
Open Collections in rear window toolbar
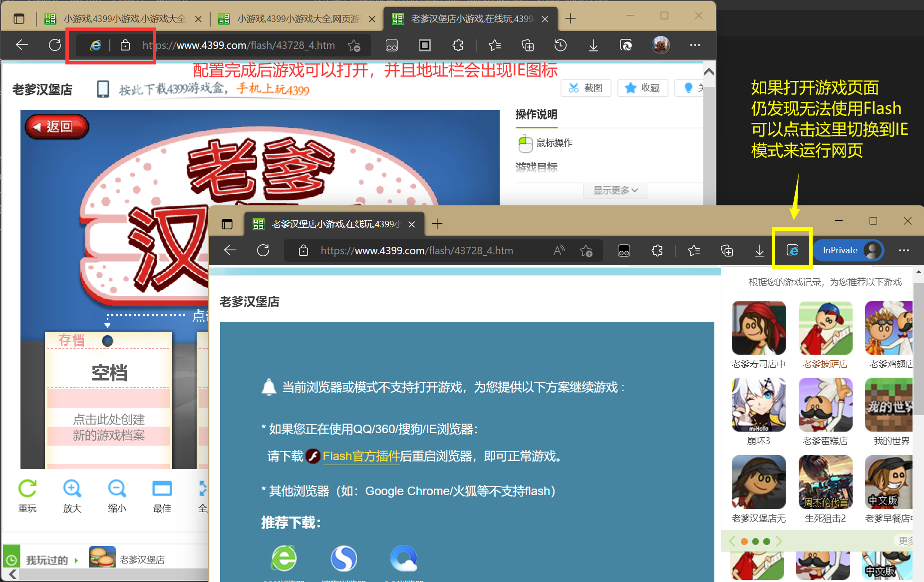click(x=528, y=45)
